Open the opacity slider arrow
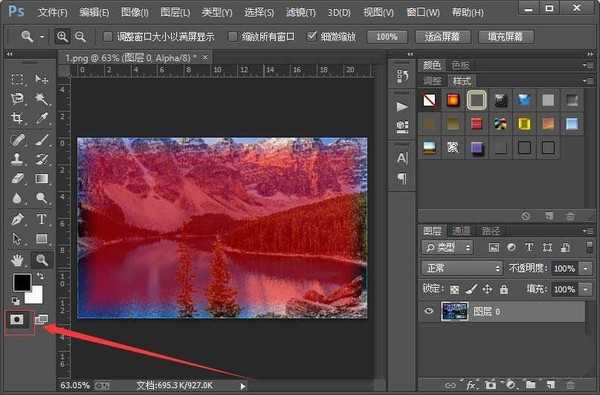The height and width of the screenshot is (395, 600). coord(585,268)
